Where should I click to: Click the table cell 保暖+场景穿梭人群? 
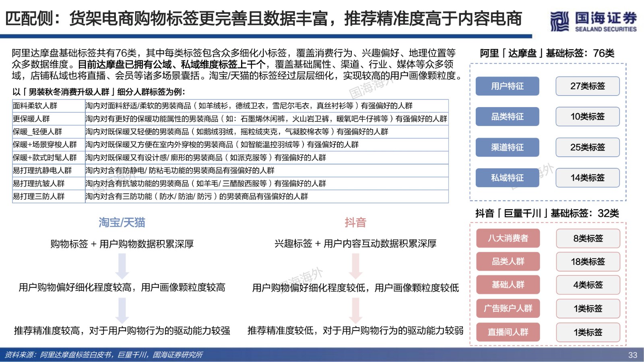(x=49, y=145)
